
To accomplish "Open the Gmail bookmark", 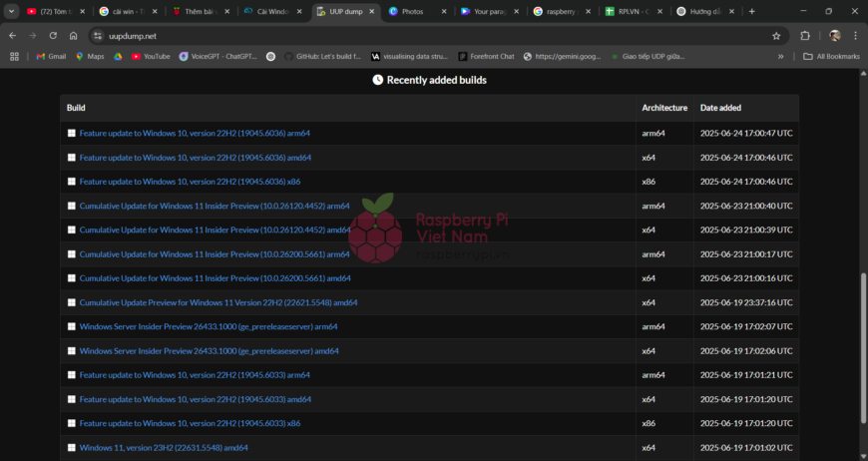I will click(51, 57).
